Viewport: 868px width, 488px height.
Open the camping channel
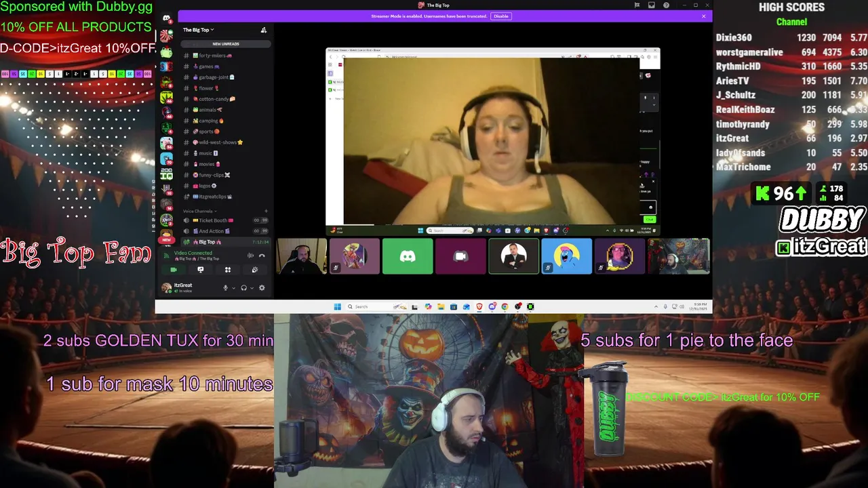pos(226,121)
